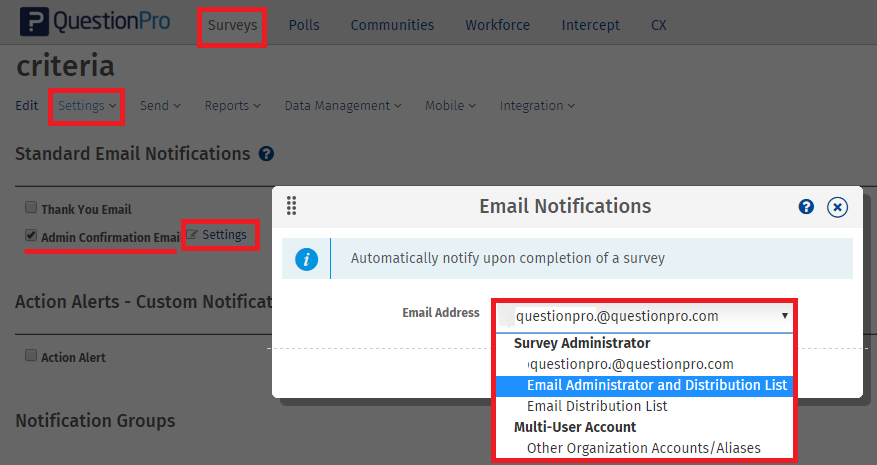Uncheck the Admin Confirmation Email checkbox
Screen dimensions: 877x465
(x=31, y=237)
